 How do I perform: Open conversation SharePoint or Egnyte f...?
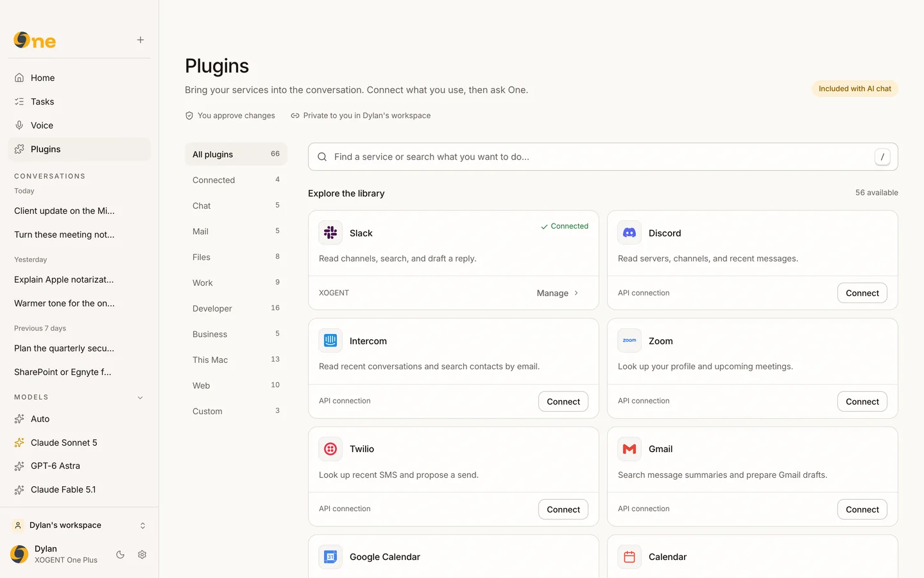click(x=63, y=372)
